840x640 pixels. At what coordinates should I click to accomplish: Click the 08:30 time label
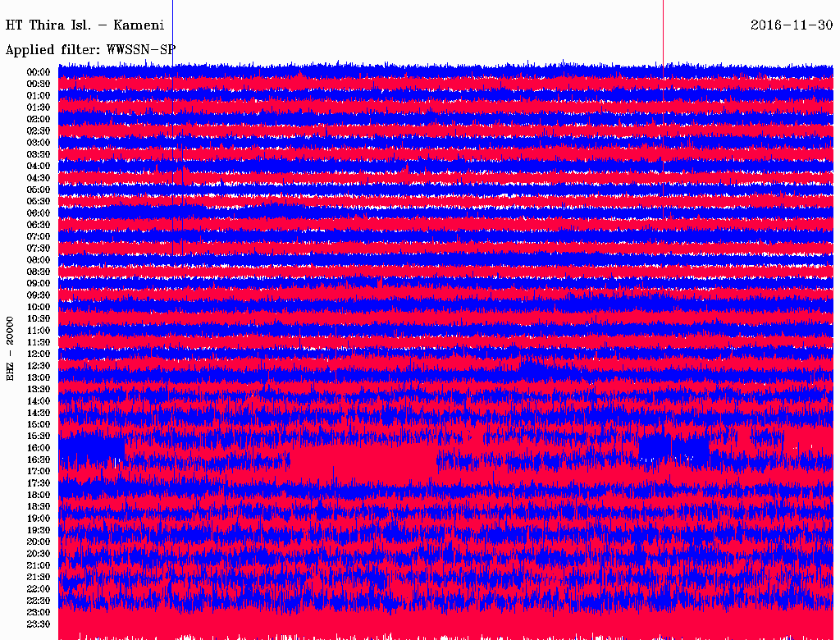click(x=39, y=272)
